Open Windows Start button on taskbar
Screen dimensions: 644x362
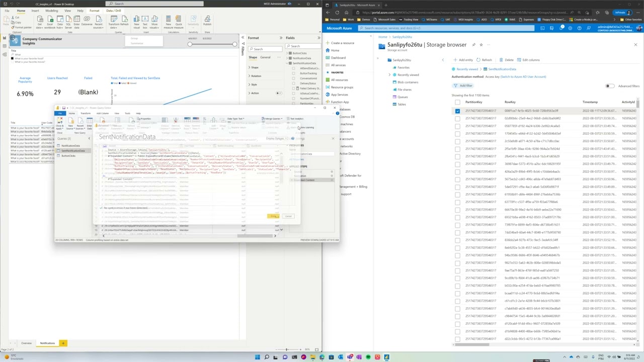[257, 357]
